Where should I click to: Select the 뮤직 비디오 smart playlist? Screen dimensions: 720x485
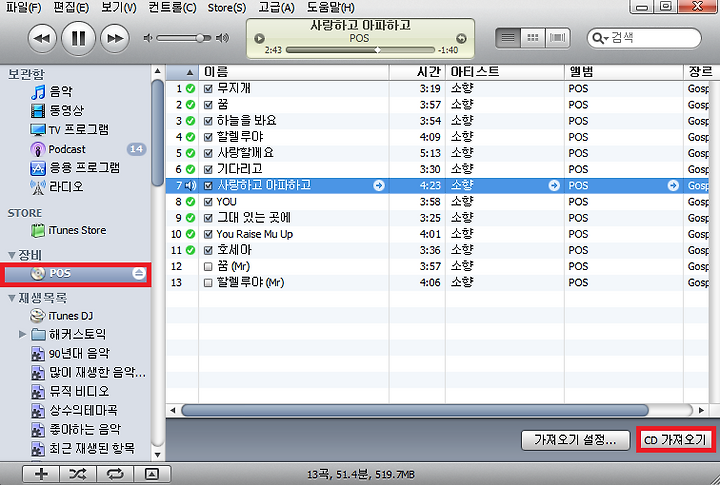pos(70,391)
